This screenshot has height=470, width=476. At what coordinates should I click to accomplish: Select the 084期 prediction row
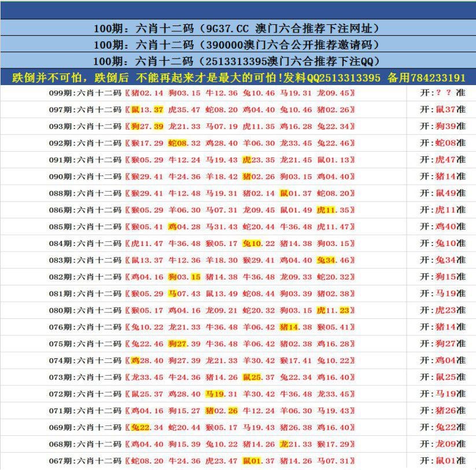tap(201, 244)
